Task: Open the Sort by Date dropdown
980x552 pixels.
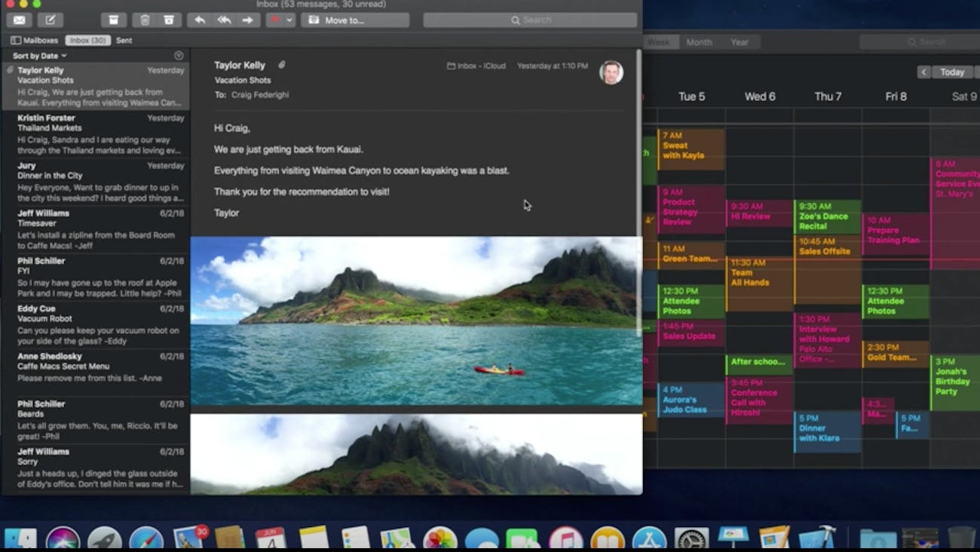Action: (x=39, y=56)
